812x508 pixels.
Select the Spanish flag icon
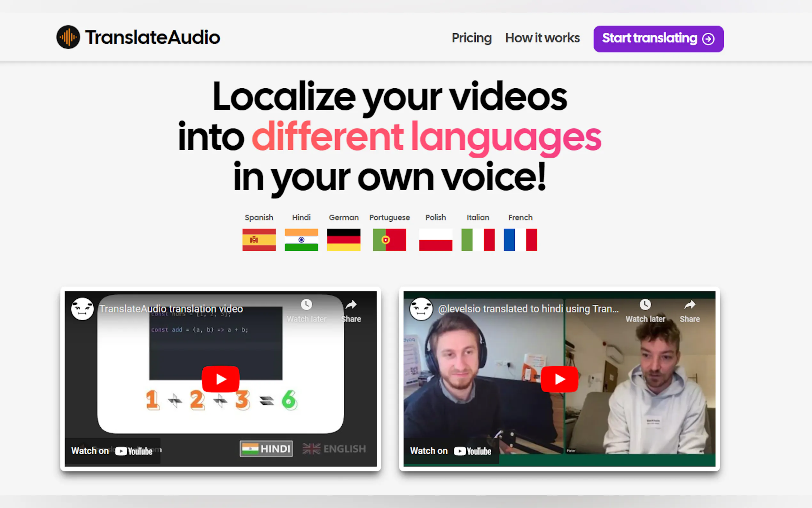(259, 240)
